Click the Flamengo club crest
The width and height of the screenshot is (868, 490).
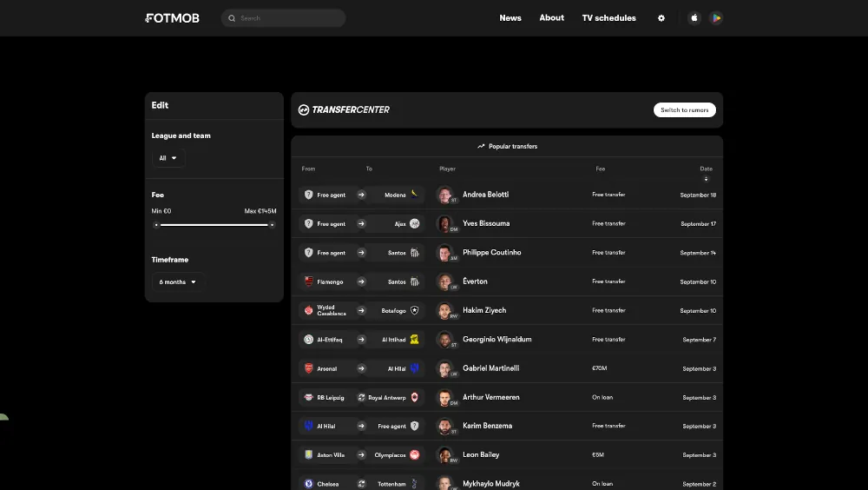309,281
